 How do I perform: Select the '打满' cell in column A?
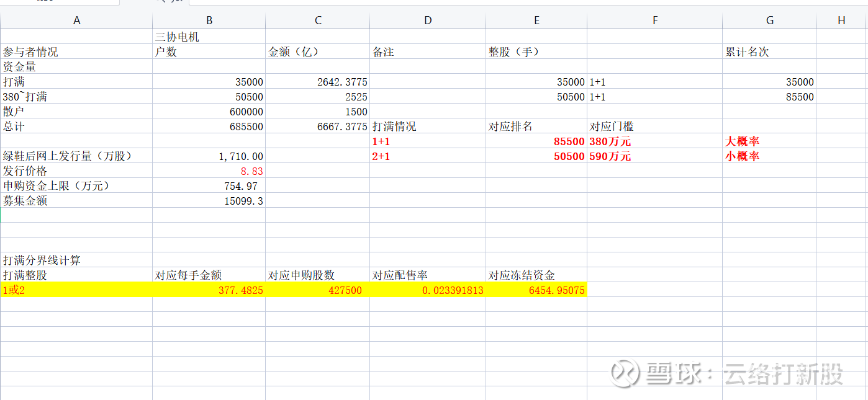(76, 81)
